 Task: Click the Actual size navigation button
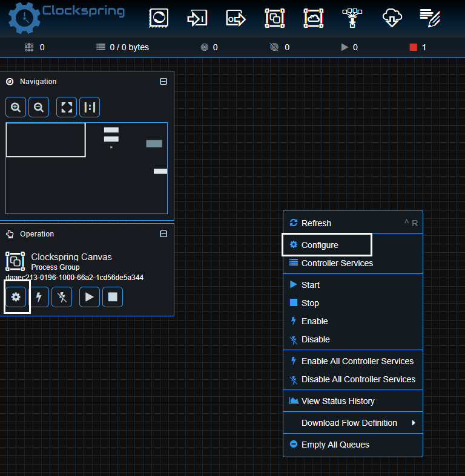tap(90, 107)
